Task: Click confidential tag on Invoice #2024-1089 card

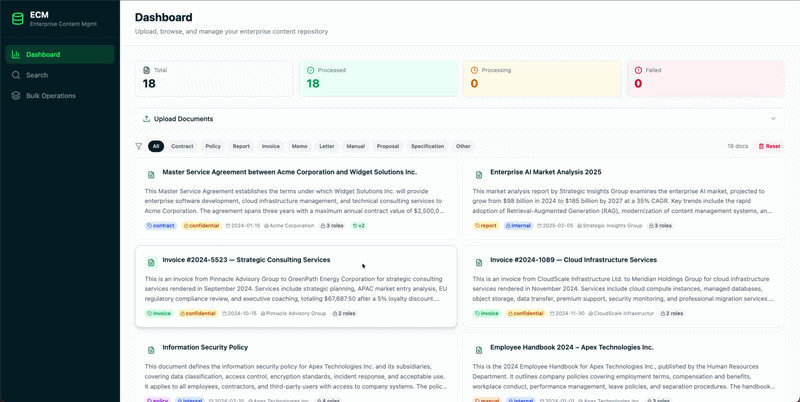Action: [526, 313]
